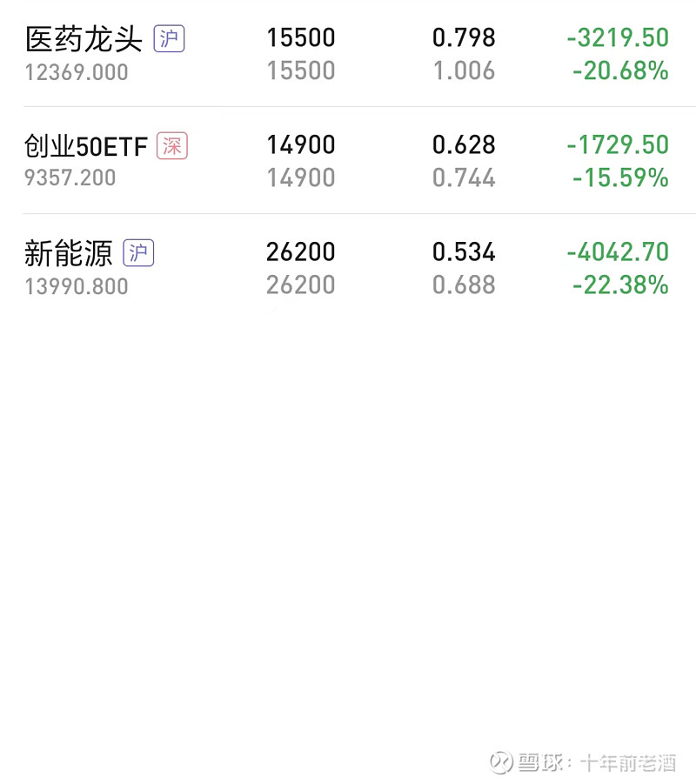Viewport: 696px width, 784px height.
Task: Click the Xueqiu snowball logo watermark
Action: click(x=501, y=762)
